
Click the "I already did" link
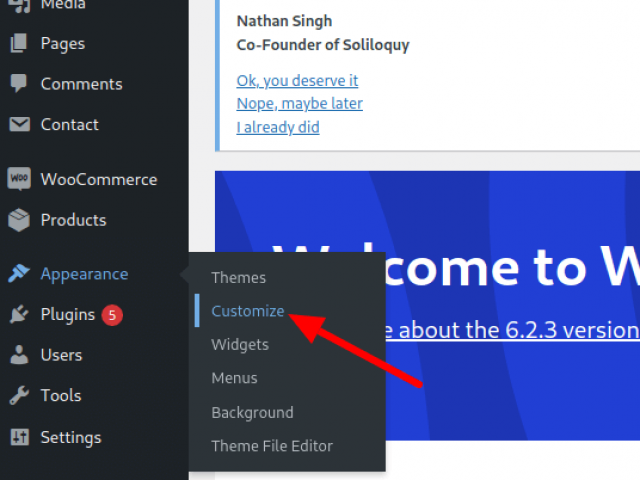pyautogui.click(x=277, y=127)
